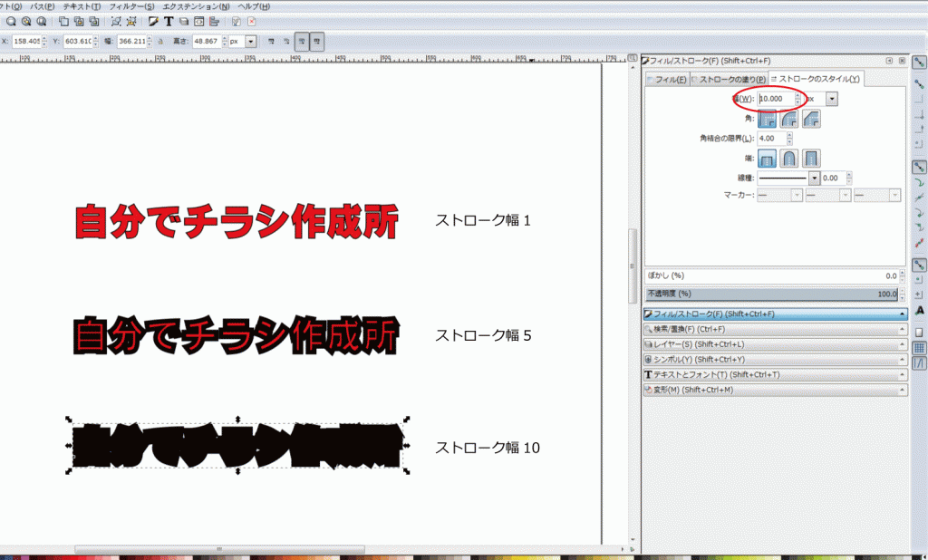This screenshot has width=928, height=560.
Task: Choose the square cap end style icon
Action: tap(812, 158)
